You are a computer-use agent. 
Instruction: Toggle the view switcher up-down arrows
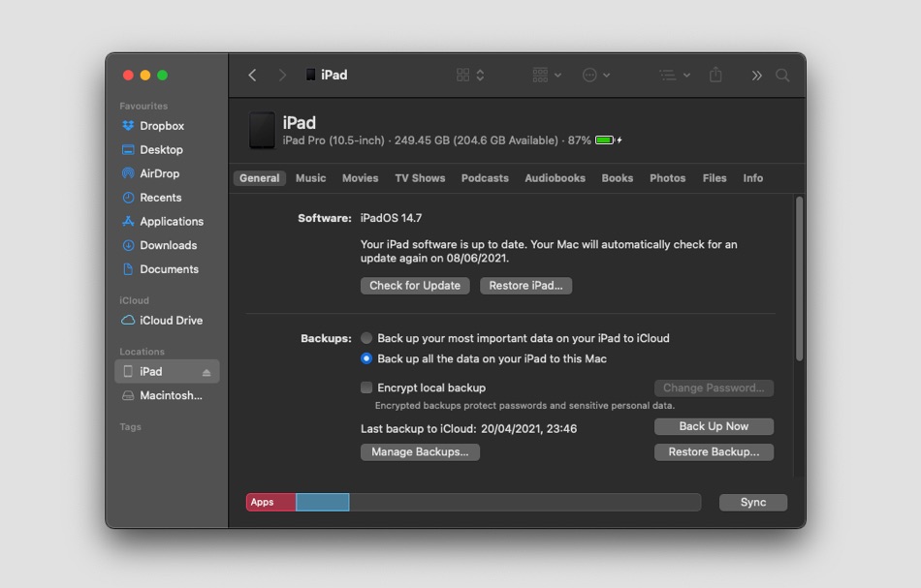(x=480, y=75)
